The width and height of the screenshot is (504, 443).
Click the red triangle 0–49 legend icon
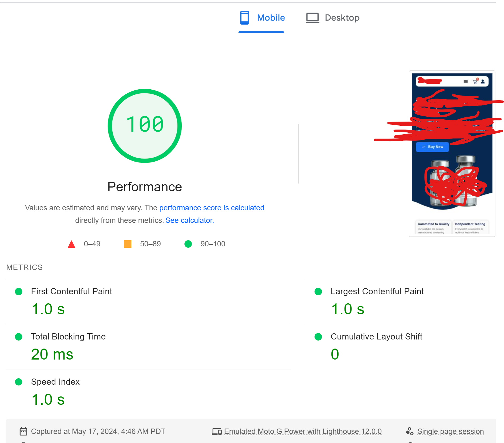[x=71, y=244]
